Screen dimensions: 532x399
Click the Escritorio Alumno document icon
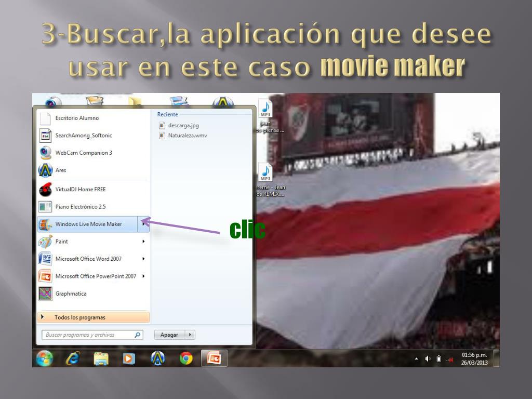point(45,118)
